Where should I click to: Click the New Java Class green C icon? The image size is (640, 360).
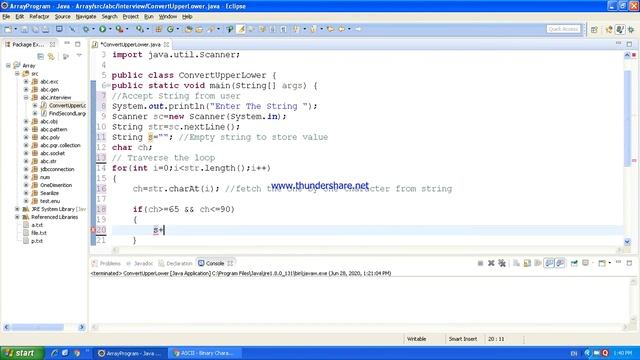pos(170,29)
